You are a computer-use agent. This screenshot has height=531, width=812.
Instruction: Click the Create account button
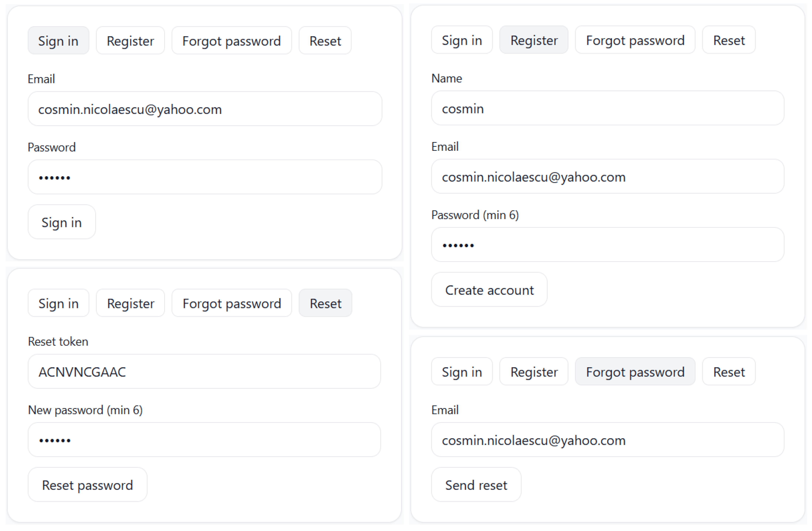489,290
